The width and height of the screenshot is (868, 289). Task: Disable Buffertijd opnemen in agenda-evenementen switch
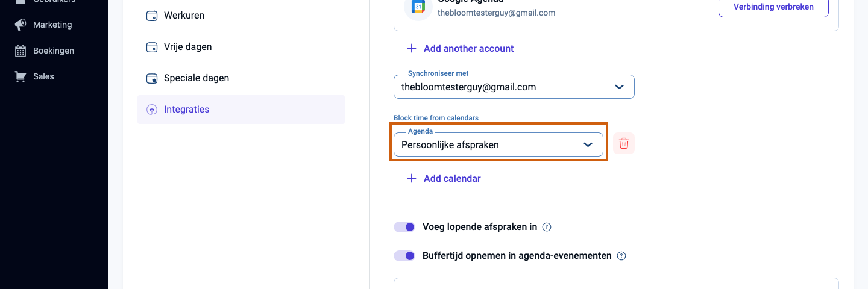(x=404, y=256)
